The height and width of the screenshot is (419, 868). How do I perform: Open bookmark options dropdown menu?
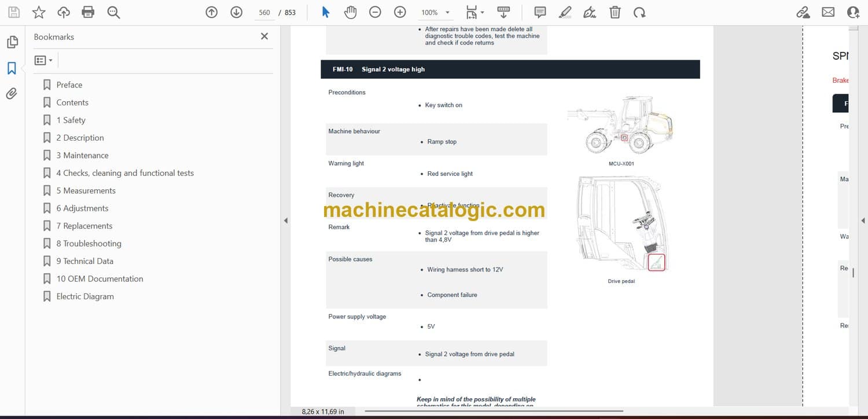pos(43,60)
